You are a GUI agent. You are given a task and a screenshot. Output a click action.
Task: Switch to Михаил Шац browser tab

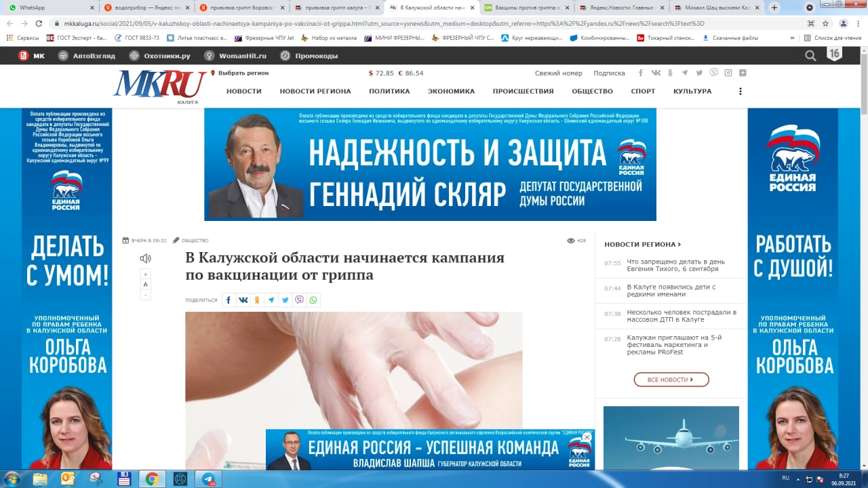pos(715,7)
